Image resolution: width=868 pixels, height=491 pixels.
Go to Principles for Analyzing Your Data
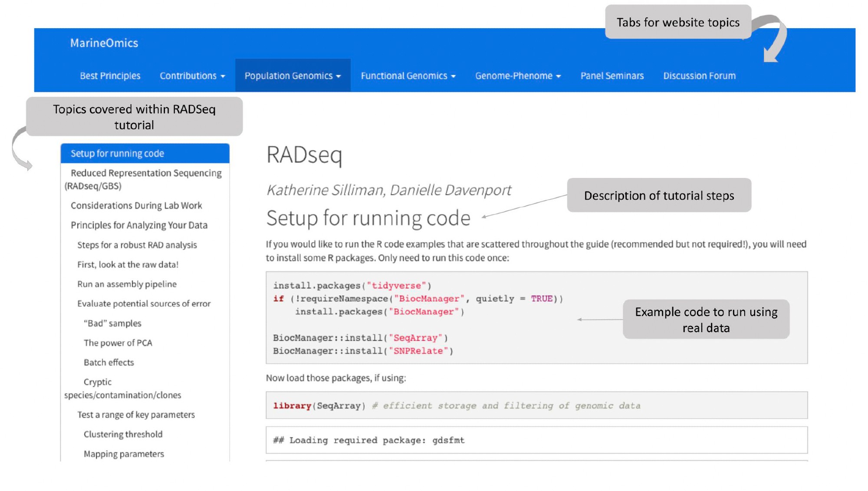coord(139,225)
